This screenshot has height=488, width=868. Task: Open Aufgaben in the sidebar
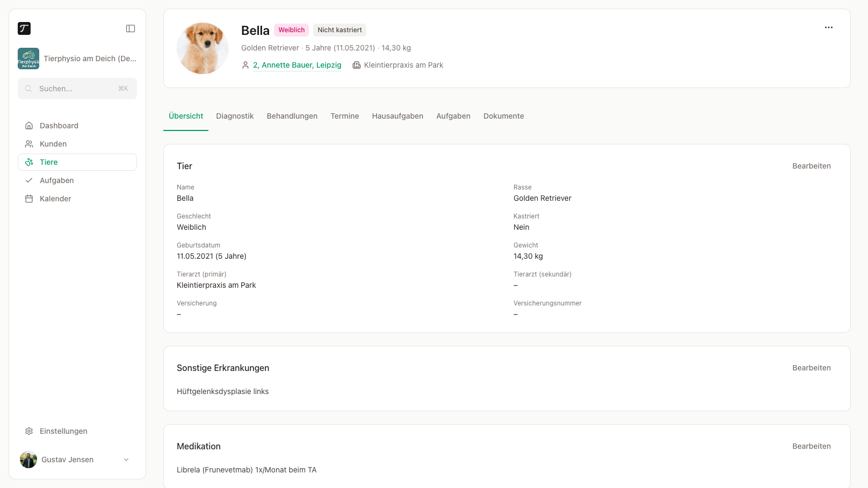(77, 180)
